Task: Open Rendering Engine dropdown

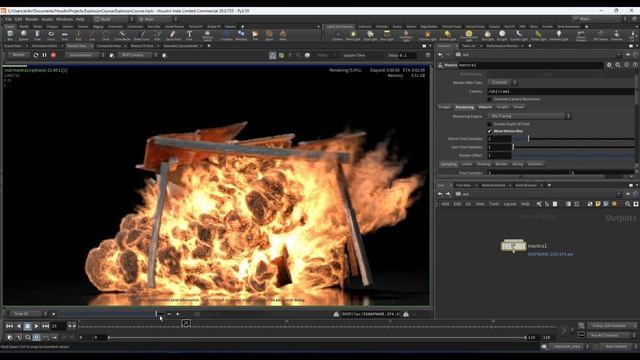Action: [x=529, y=116]
